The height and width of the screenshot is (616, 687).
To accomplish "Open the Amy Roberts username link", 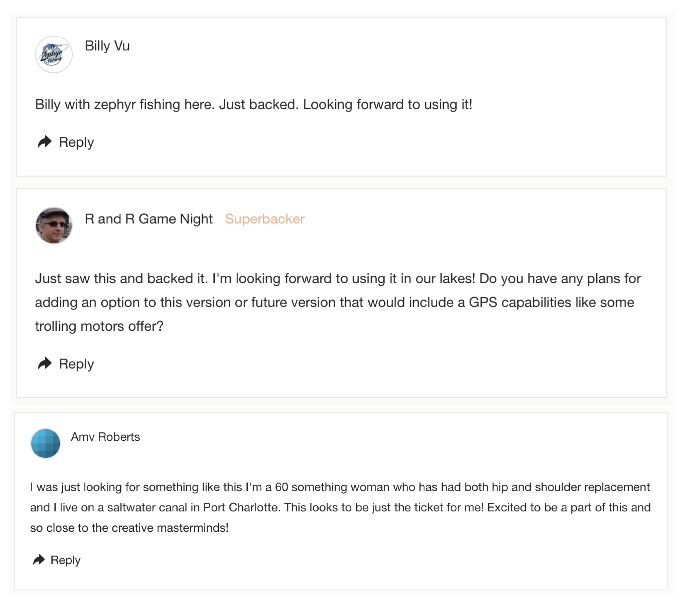I will click(x=105, y=437).
